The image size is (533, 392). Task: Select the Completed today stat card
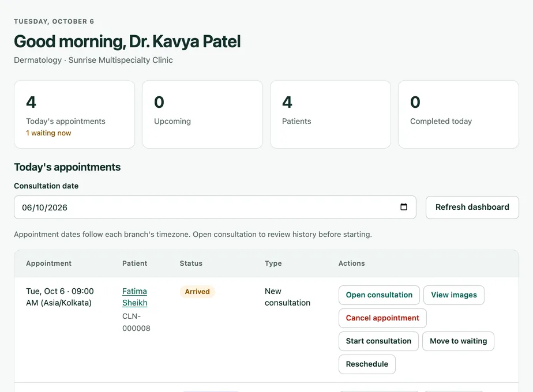tap(458, 115)
